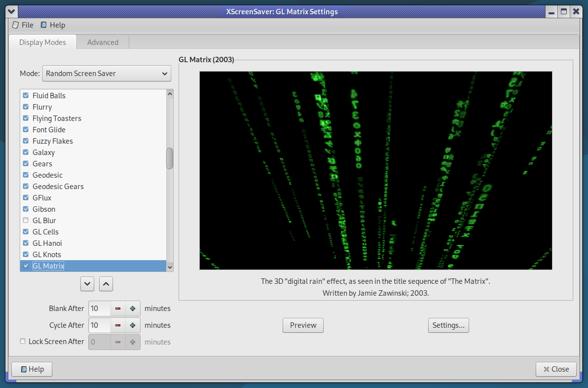Decrease Blank After with minus button

(118, 309)
